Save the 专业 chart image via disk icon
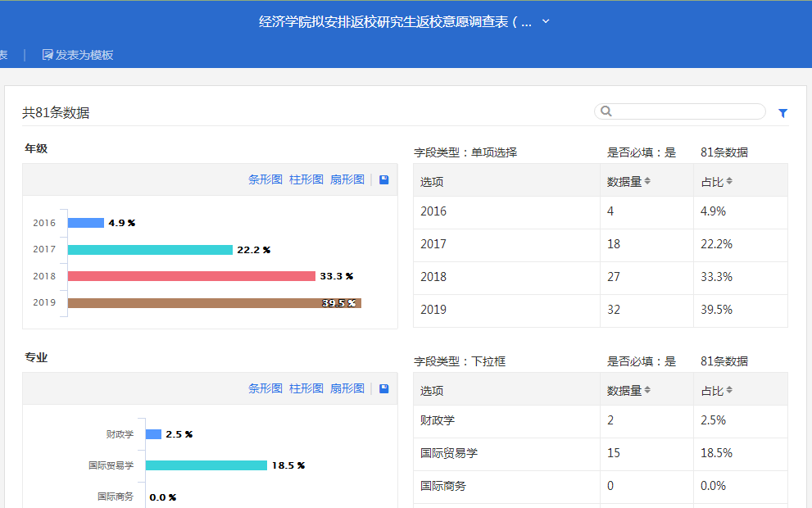 384,388
